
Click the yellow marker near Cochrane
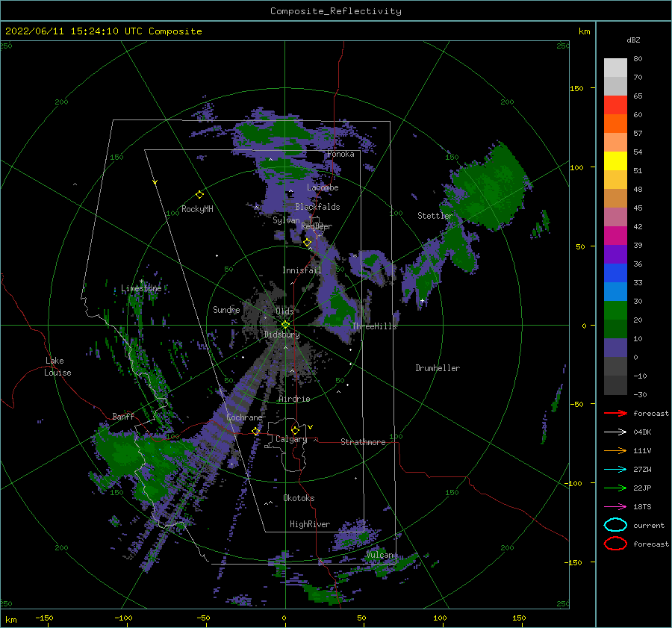(x=256, y=431)
